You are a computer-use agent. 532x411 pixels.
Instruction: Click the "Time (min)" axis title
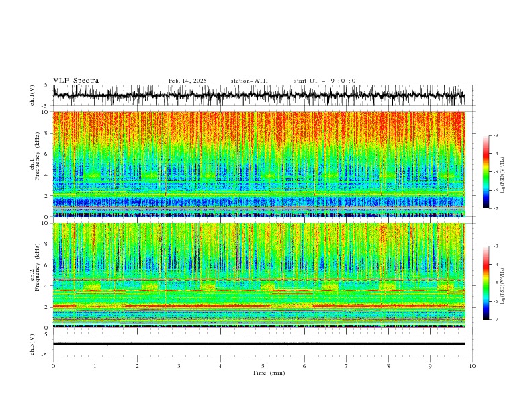tap(269, 373)
